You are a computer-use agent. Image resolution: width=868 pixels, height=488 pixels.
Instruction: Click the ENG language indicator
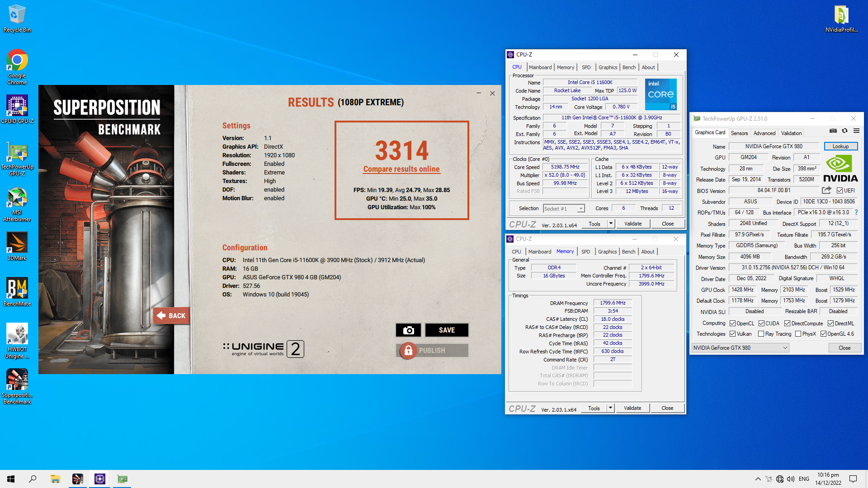click(x=804, y=479)
